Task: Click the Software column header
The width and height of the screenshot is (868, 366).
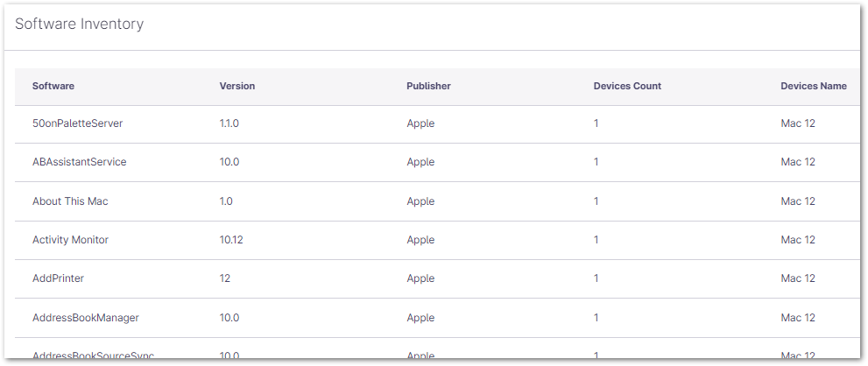Action: 53,86
